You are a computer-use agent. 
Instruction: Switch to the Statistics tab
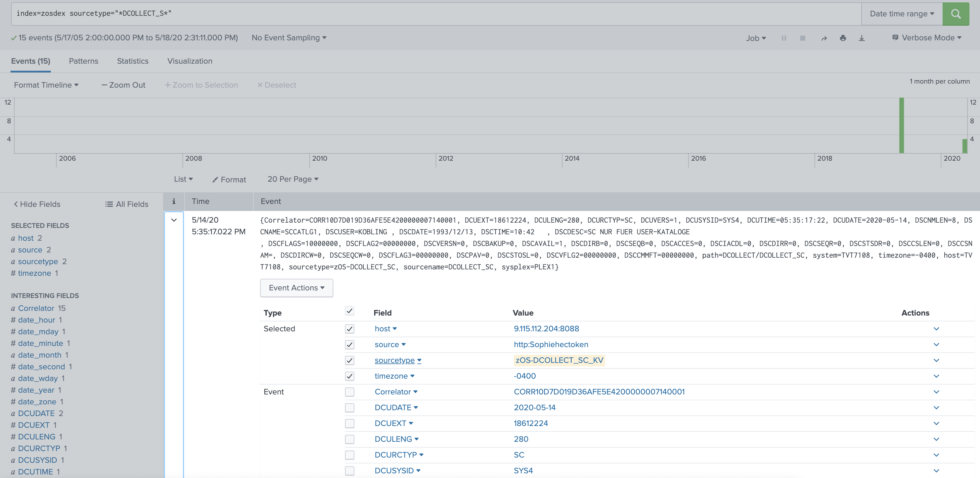[132, 61]
